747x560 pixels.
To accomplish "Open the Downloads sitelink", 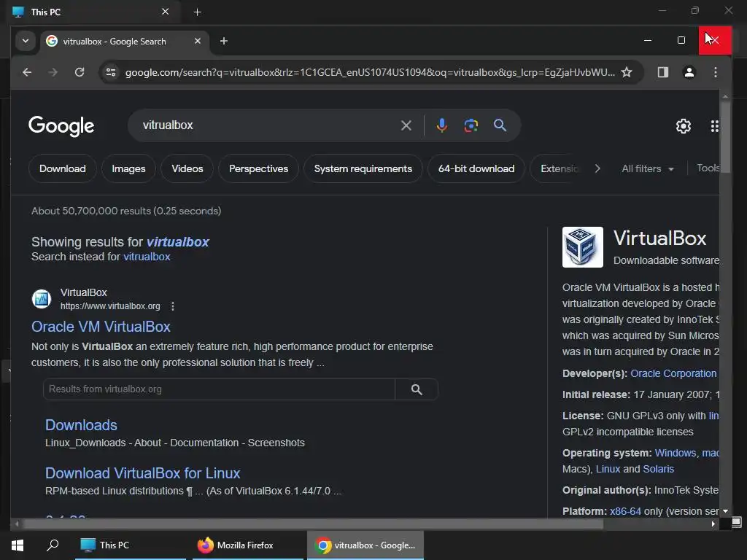I will click(82, 425).
